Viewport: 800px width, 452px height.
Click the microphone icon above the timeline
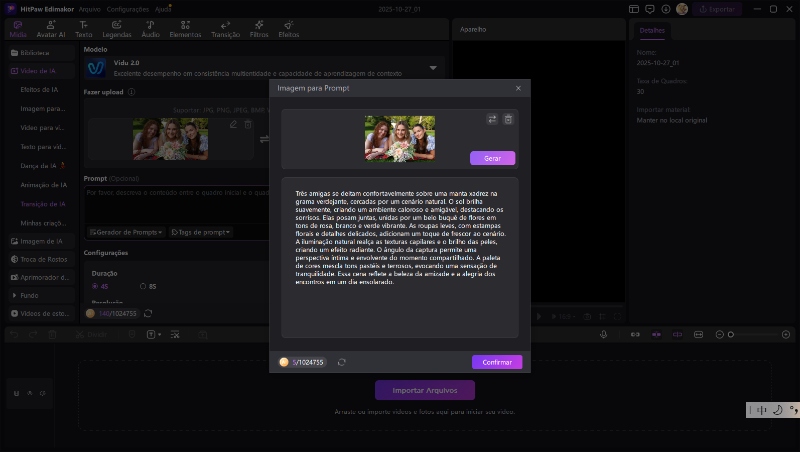603,334
